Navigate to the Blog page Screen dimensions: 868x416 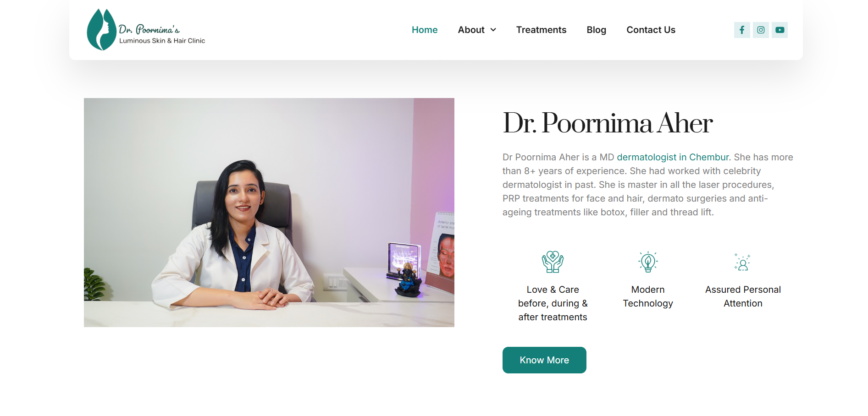[x=596, y=30]
